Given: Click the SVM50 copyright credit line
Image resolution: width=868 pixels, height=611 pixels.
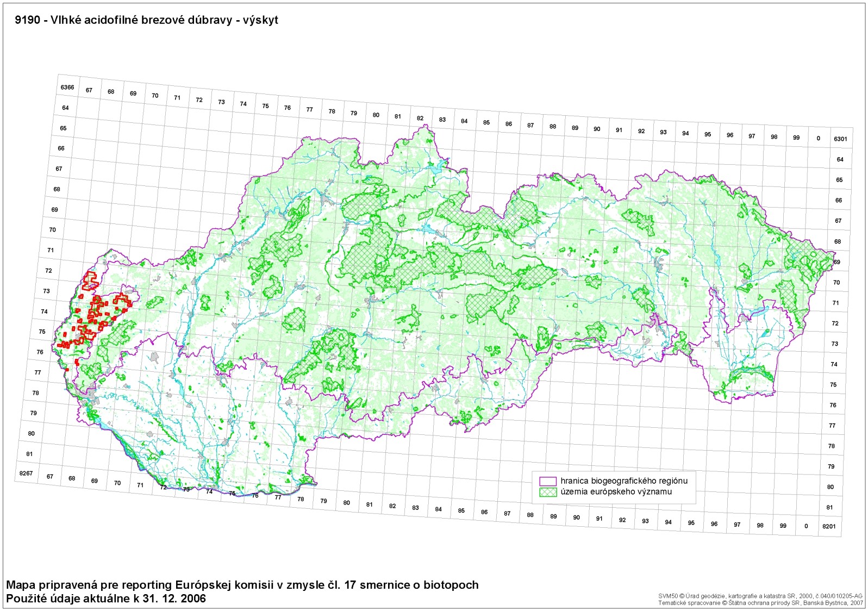Looking at the screenshot, I should coord(760,596).
